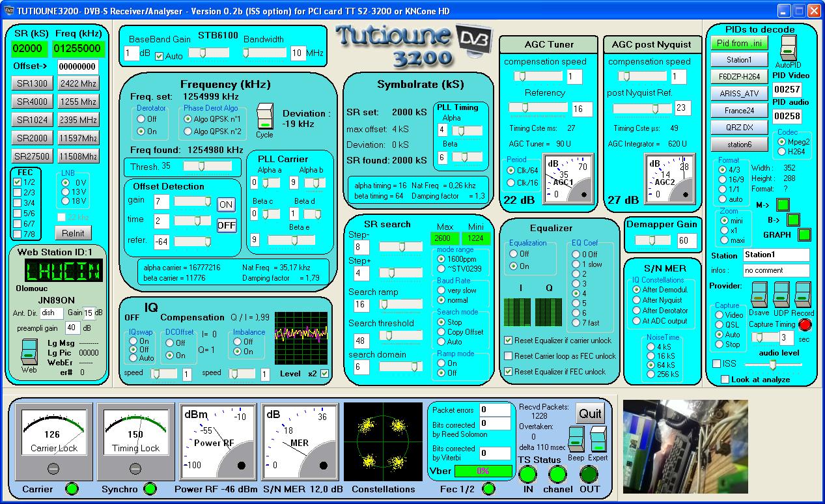Click the Demapper Gain slider
Viewport: 825px width, 504px height.
pyautogui.click(x=654, y=240)
